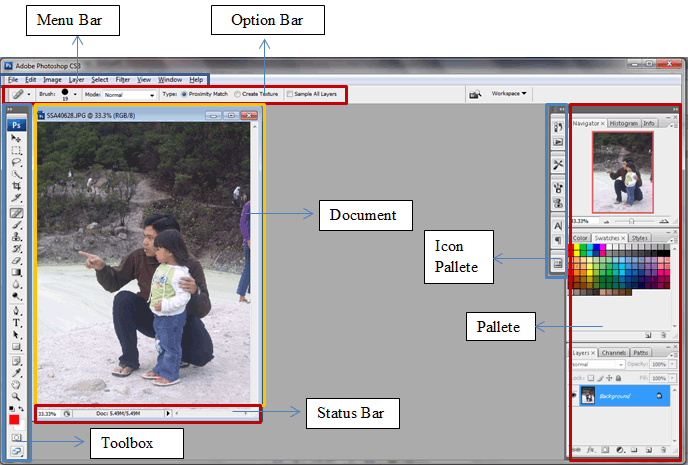Add a layer style with fx button
This screenshot has height=465, width=688.
(591, 450)
